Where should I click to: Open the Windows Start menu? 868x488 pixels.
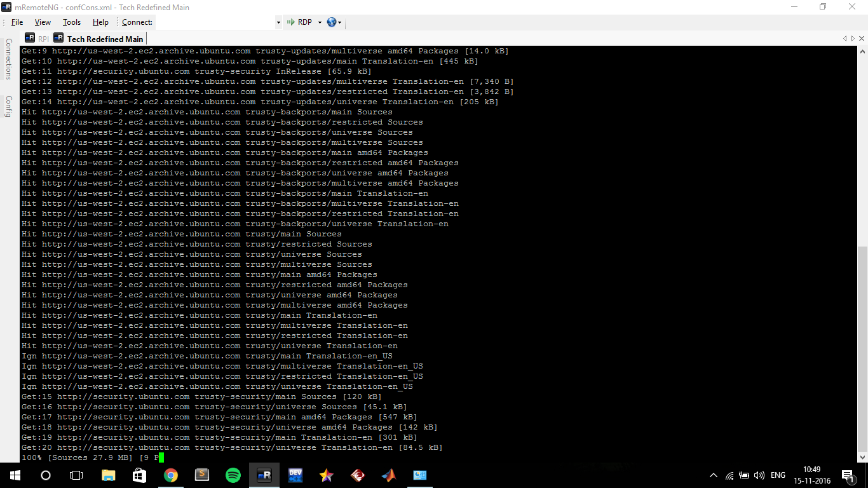[15, 475]
